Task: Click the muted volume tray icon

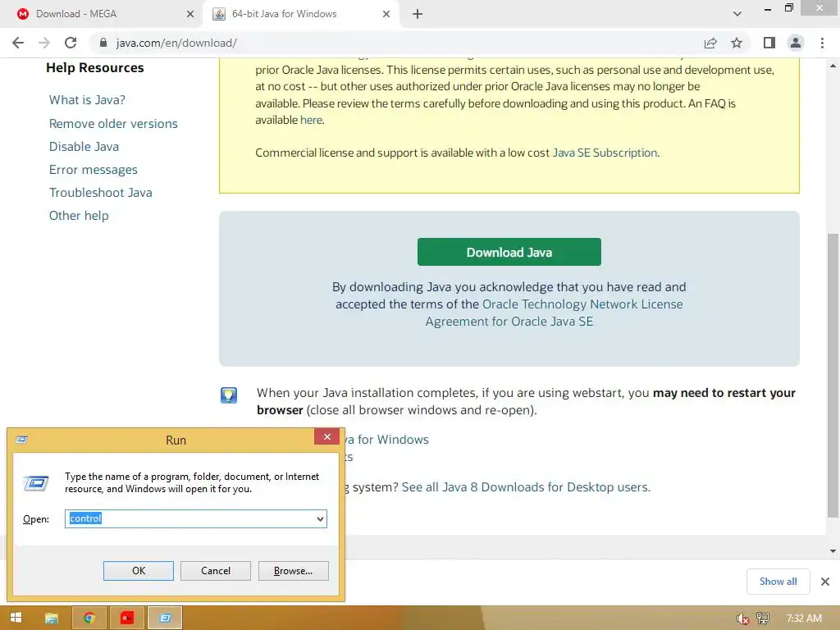Action: (x=742, y=619)
